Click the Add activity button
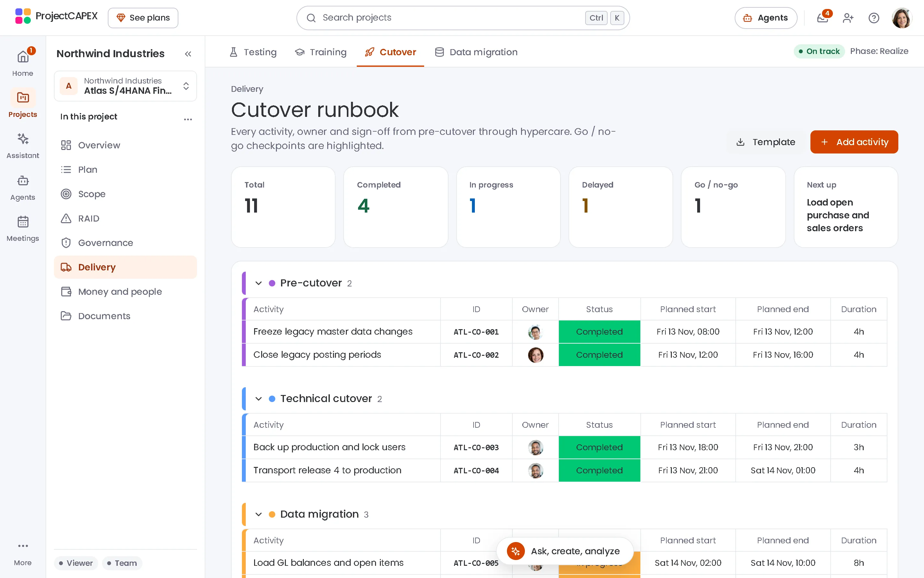The height and width of the screenshot is (578, 924). tap(854, 142)
